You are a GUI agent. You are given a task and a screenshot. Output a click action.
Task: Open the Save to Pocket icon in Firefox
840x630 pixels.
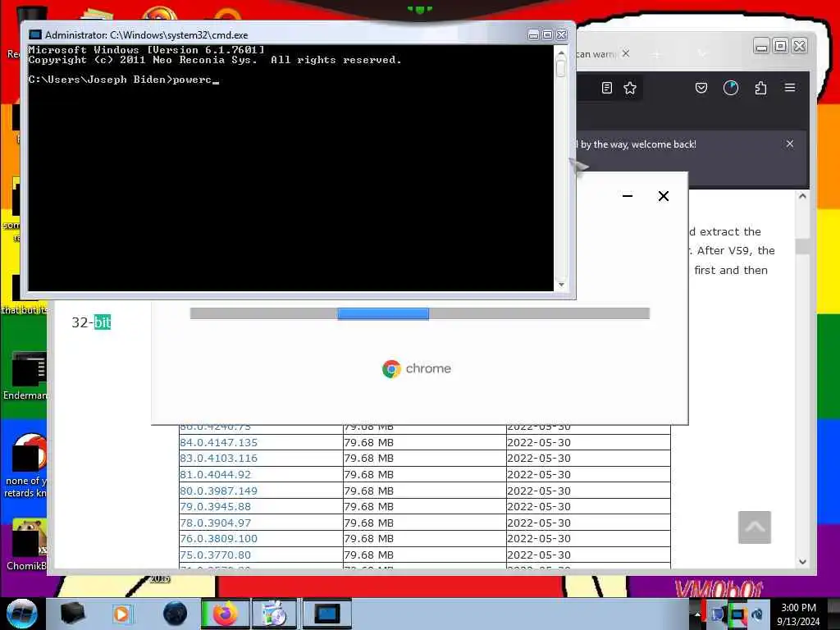tap(701, 88)
